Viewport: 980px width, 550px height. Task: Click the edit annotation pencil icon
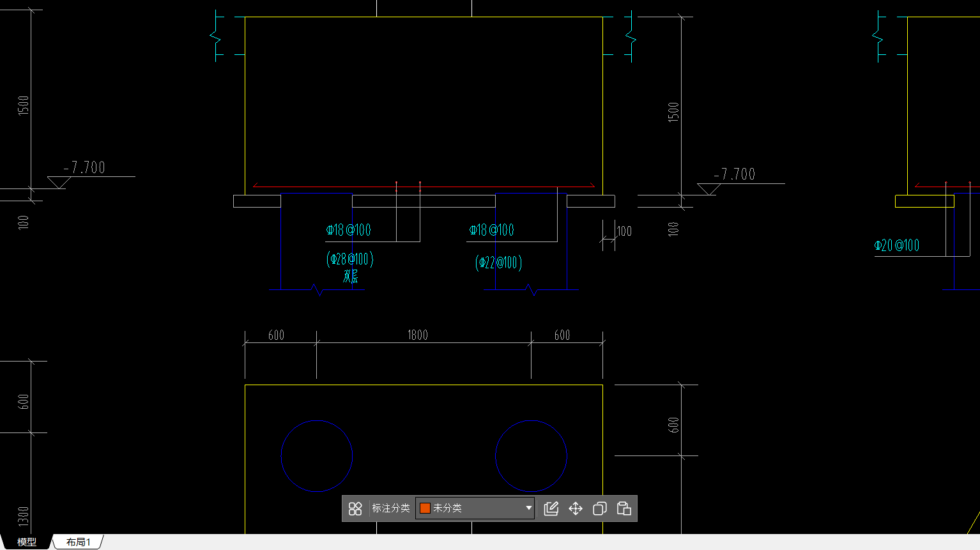pyautogui.click(x=551, y=508)
